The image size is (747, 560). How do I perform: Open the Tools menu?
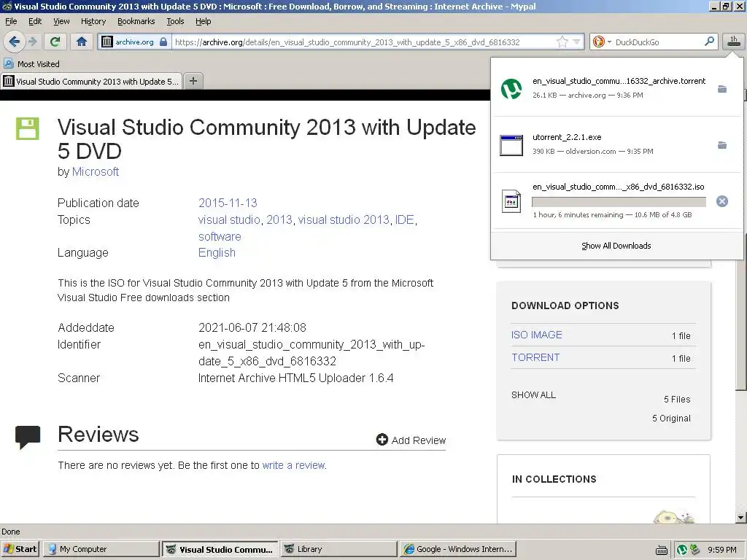click(175, 21)
